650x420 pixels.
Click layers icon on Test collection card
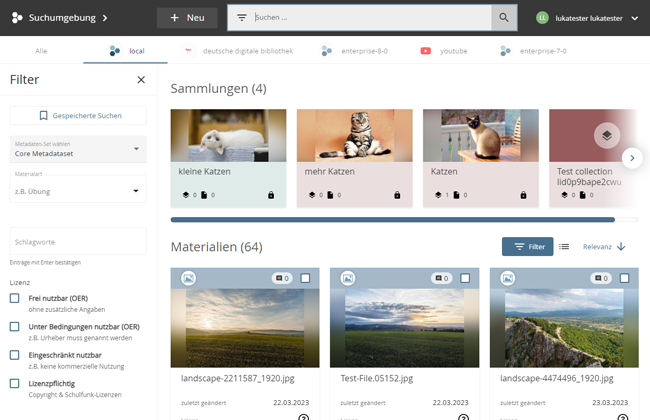603,135
